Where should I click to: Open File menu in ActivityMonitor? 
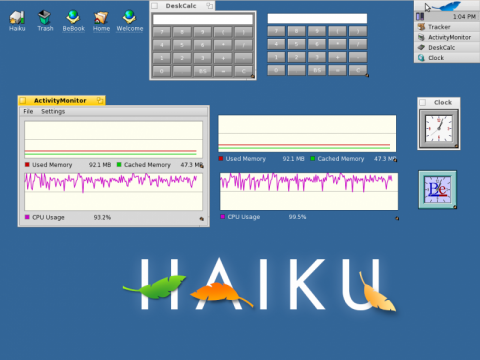(28, 111)
